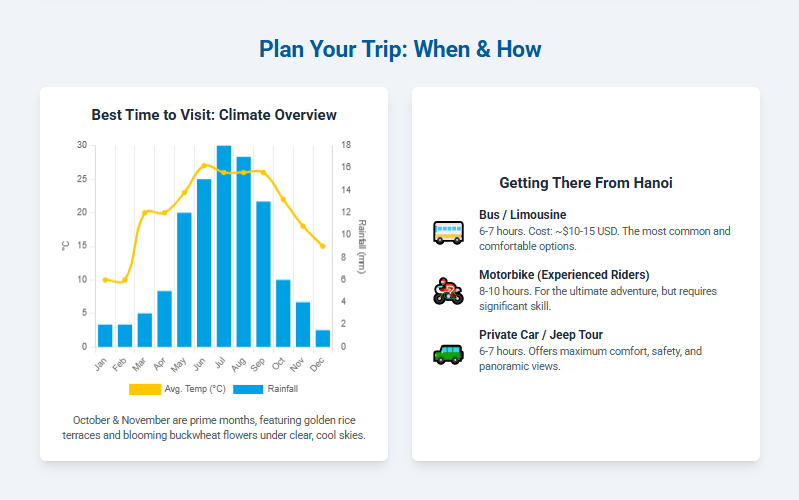Click the Rainfall legend label
The image size is (799, 500).
tap(282, 389)
